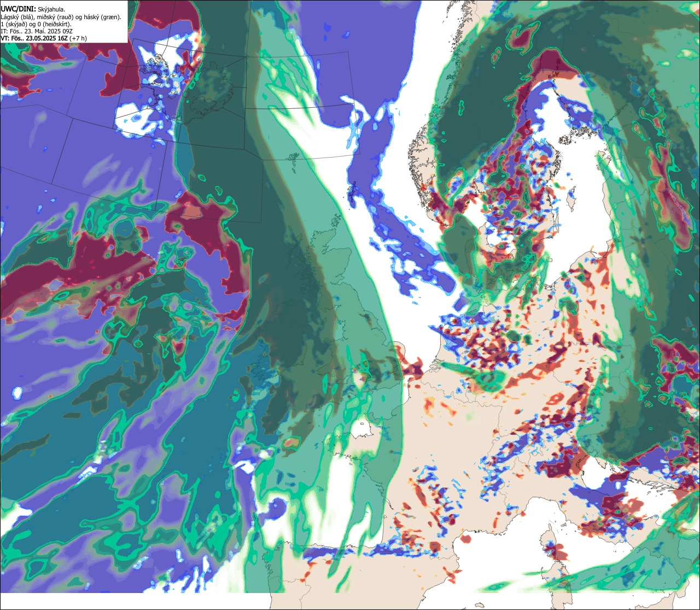Click the '1 (skýjað) og 0 (heiðskírt).' line

coord(36,24)
